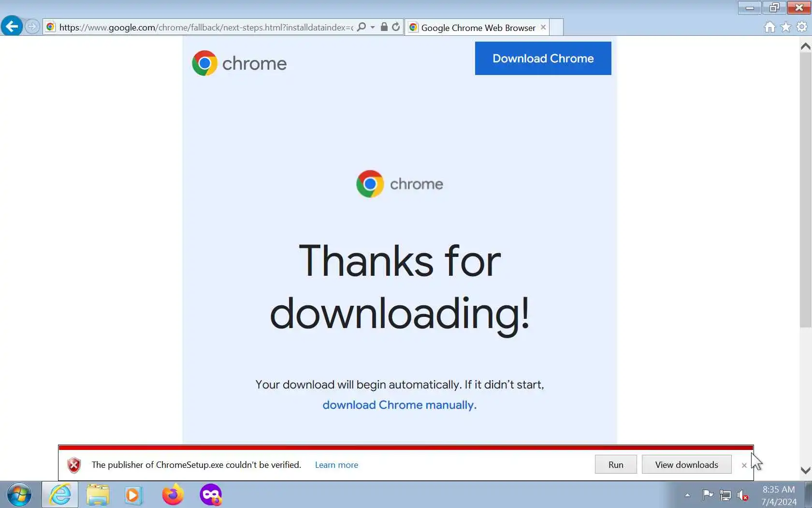Run ChromeSetup.exe from the notification bar

click(616, 465)
